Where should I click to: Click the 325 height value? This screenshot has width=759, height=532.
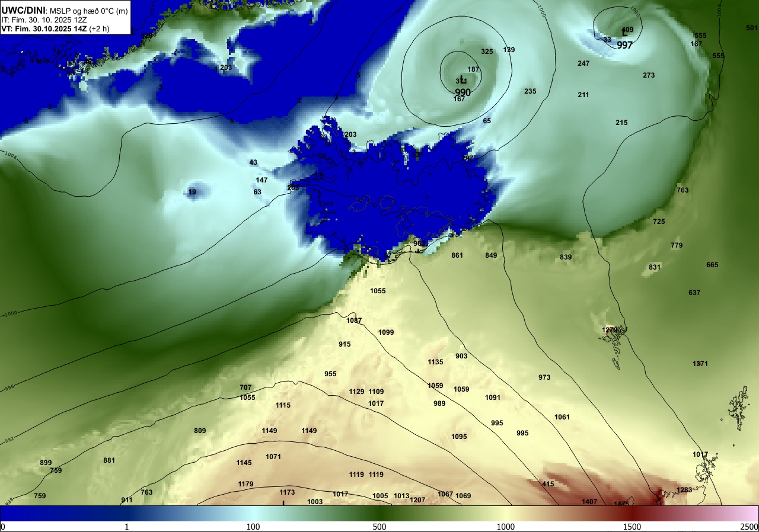pos(487,52)
